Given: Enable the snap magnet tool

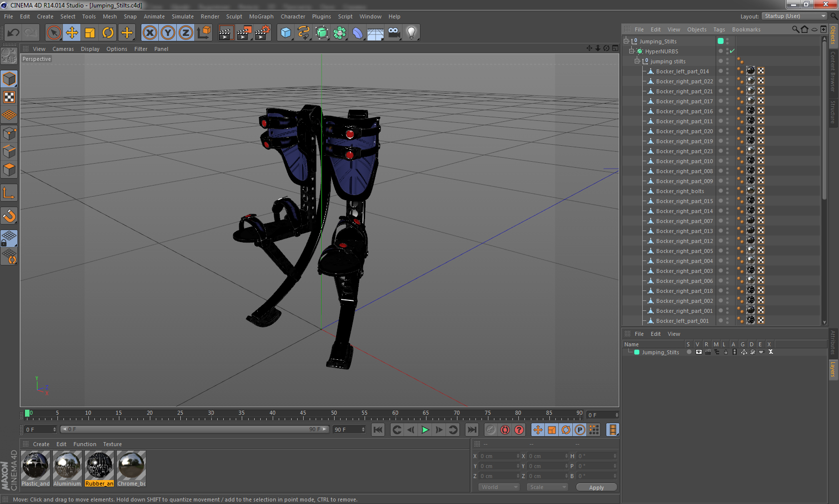Looking at the screenshot, I should pyautogui.click(x=9, y=216).
